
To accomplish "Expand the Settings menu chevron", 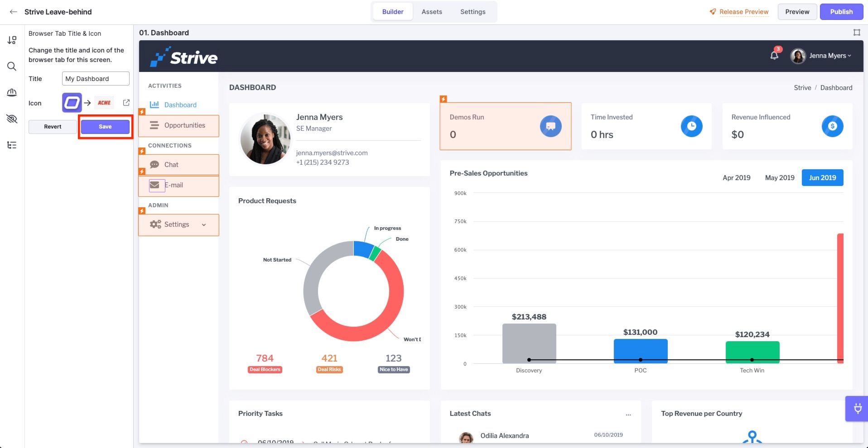I will (x=204, y=225).
